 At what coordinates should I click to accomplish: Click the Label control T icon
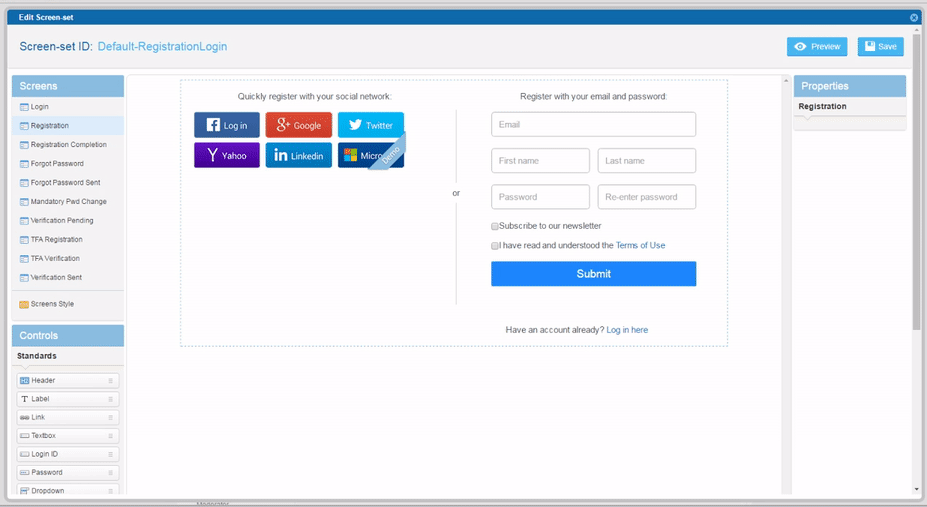tap(24, 399)
